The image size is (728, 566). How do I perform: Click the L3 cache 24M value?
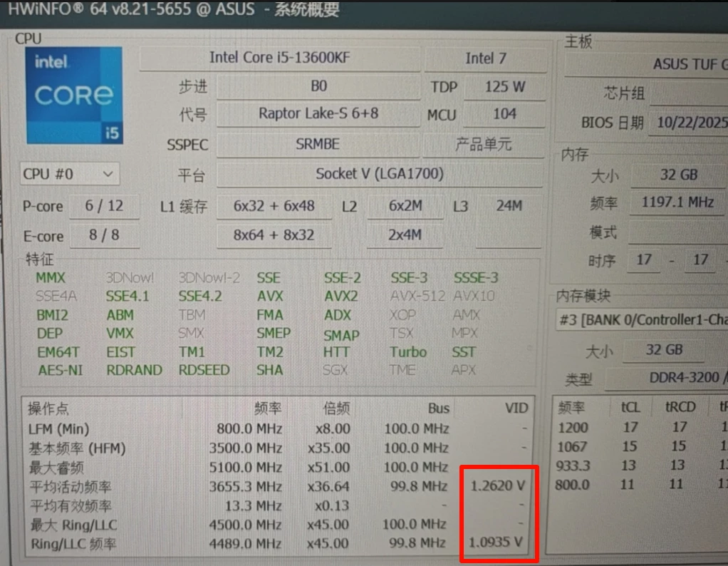(x=509, y=207)
